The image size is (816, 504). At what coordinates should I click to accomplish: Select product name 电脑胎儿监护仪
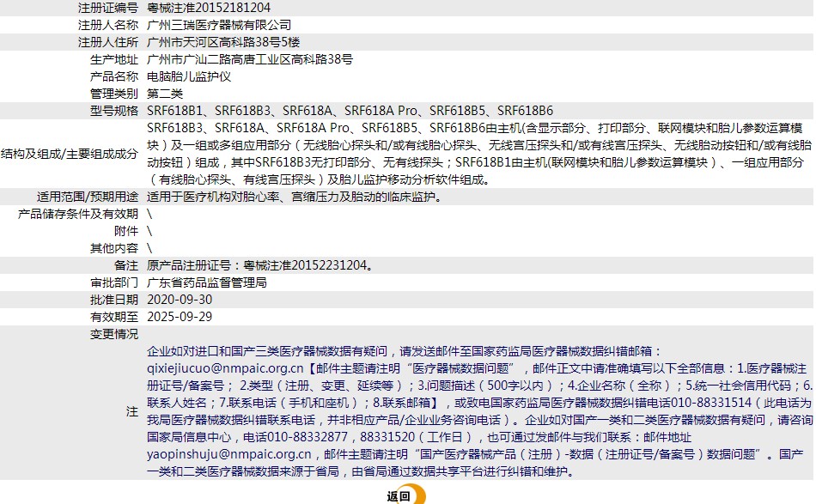(189, 76)
